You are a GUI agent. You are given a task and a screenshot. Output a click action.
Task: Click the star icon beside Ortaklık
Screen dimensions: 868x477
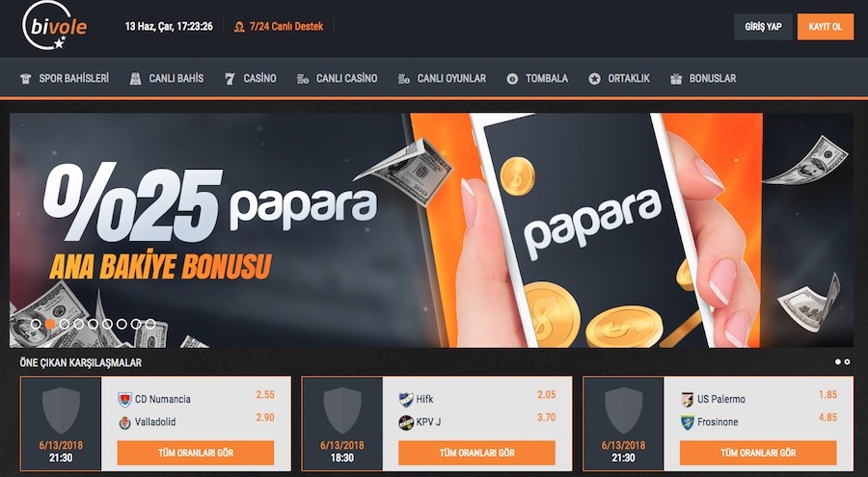[594, 79]
